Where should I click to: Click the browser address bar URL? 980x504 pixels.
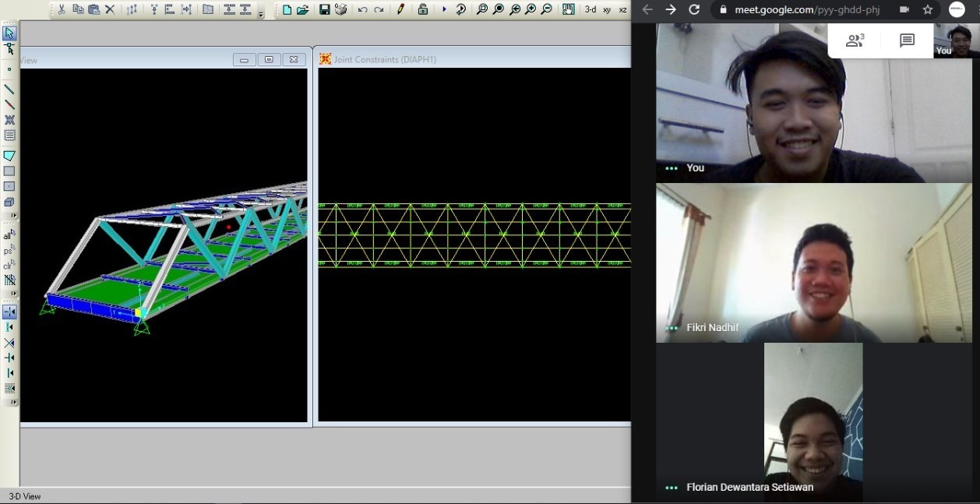pos(806,9)
